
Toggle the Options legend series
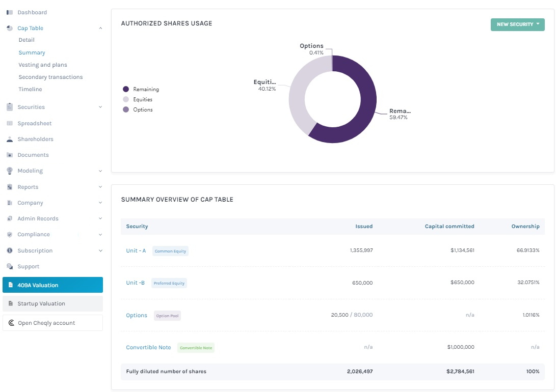138,109
